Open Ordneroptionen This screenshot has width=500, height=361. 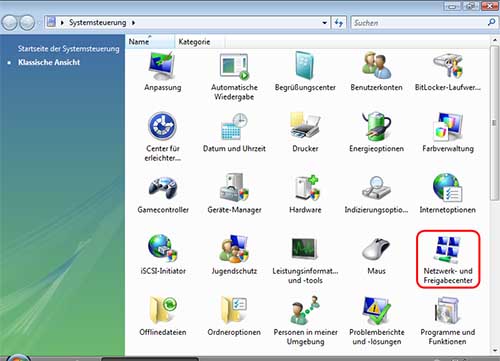coord(234,316)
